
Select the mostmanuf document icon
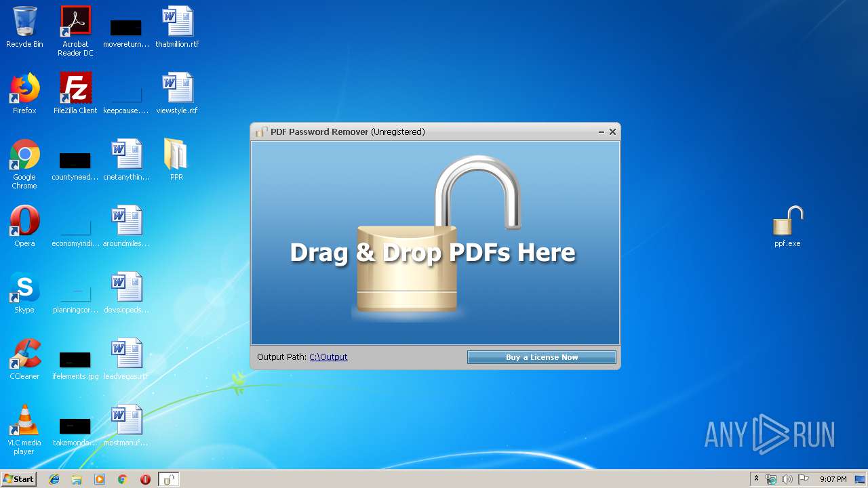pos(126,426)
